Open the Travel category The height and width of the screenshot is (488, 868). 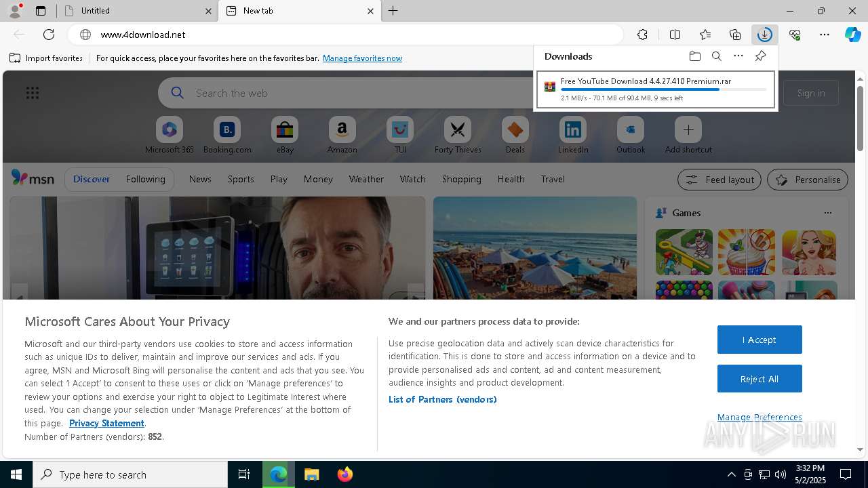click(x=553, y=179)
